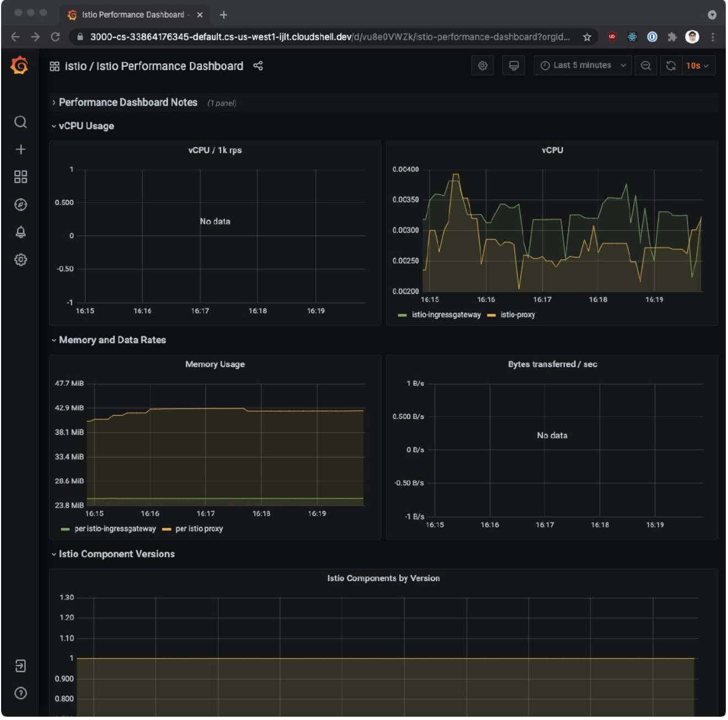The image size is (728, 720).
Task: Open the vCPU panel title menu
Action: [x=552, y=150]
